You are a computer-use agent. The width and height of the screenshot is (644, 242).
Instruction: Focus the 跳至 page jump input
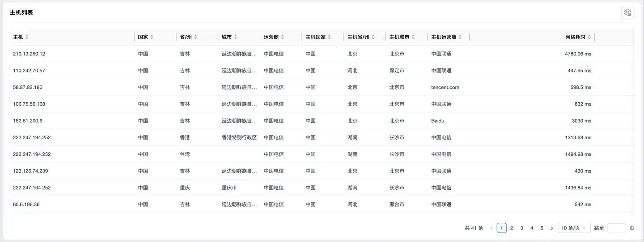point(616,228)
